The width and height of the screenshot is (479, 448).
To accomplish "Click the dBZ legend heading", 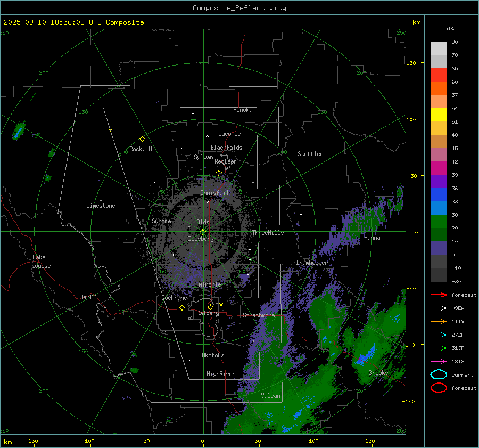I will [x=451, y=28].
